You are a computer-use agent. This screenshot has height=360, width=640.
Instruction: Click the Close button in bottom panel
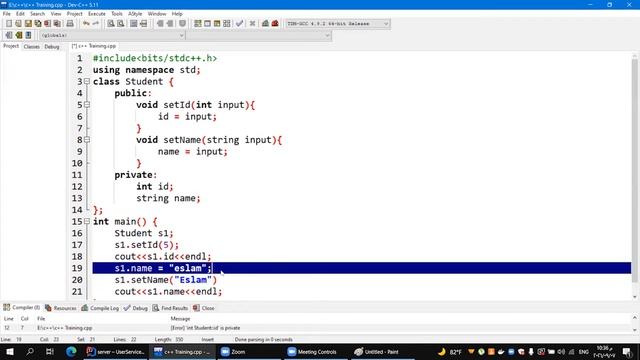pos(204,308)
